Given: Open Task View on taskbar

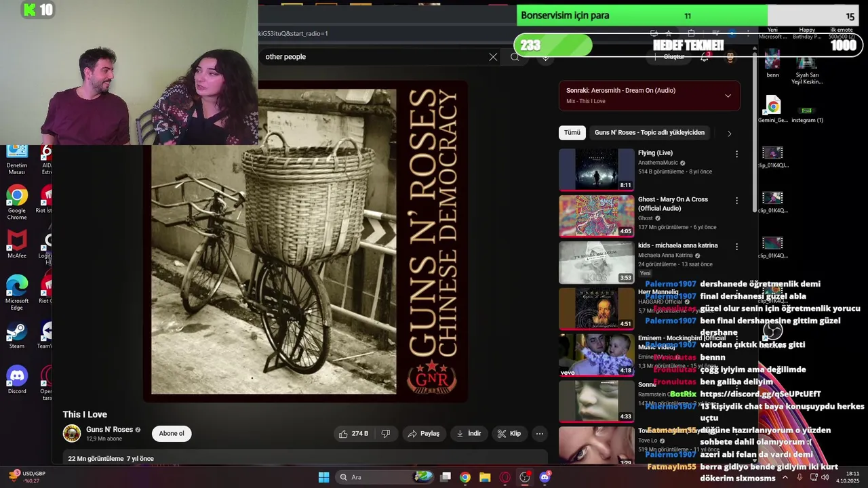Looking at the screenshot, I should (446, 477).
